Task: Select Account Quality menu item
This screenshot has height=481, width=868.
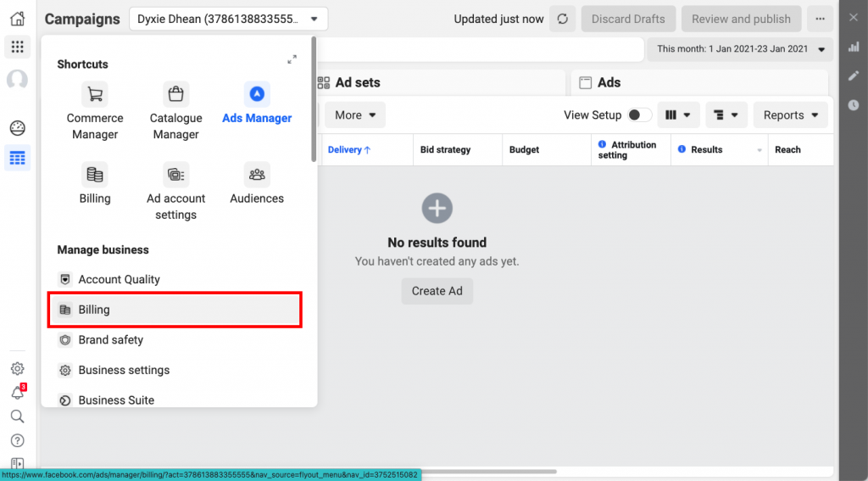Action: click(119, 279)
